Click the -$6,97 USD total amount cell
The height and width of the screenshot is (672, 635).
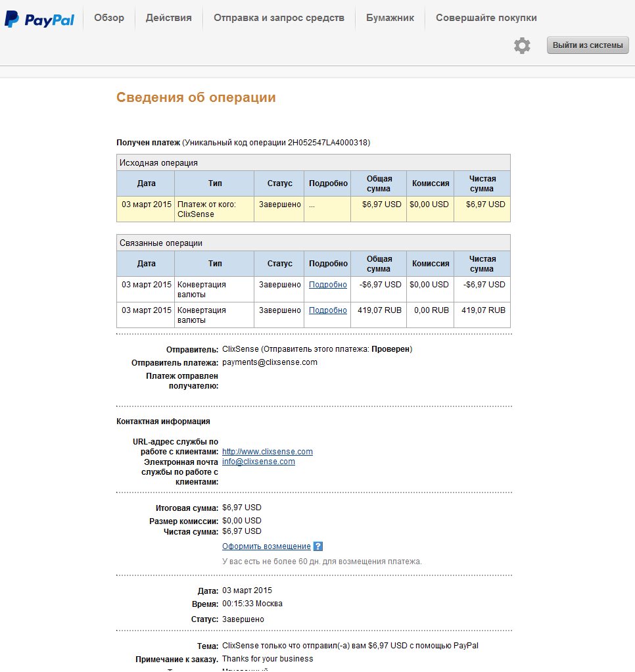pyautogui.click(x=379, y=289)
